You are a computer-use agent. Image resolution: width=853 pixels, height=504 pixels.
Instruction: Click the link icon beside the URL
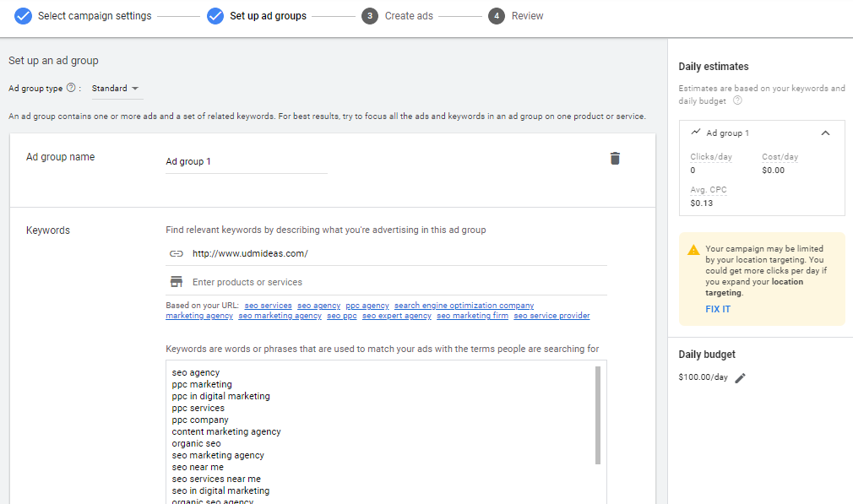177,253
